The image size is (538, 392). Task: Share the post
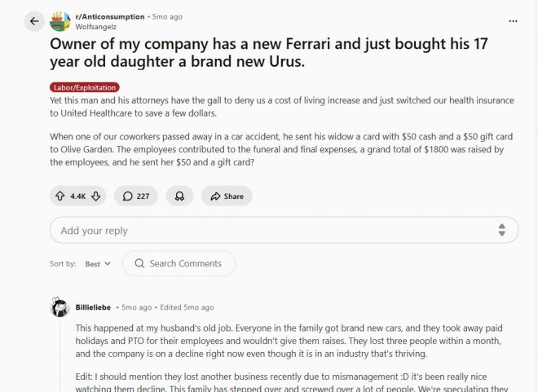227,196
